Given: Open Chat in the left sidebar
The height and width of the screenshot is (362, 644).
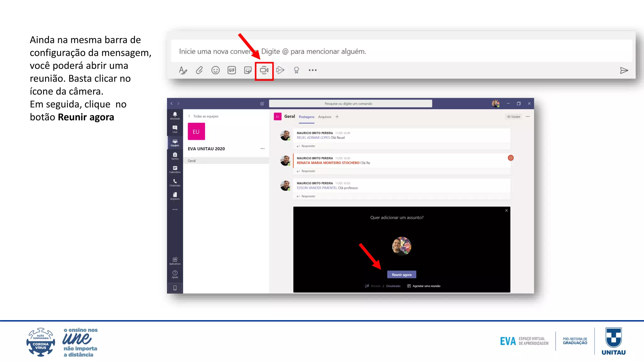Looking at the screenshot, I should (175, 129).
